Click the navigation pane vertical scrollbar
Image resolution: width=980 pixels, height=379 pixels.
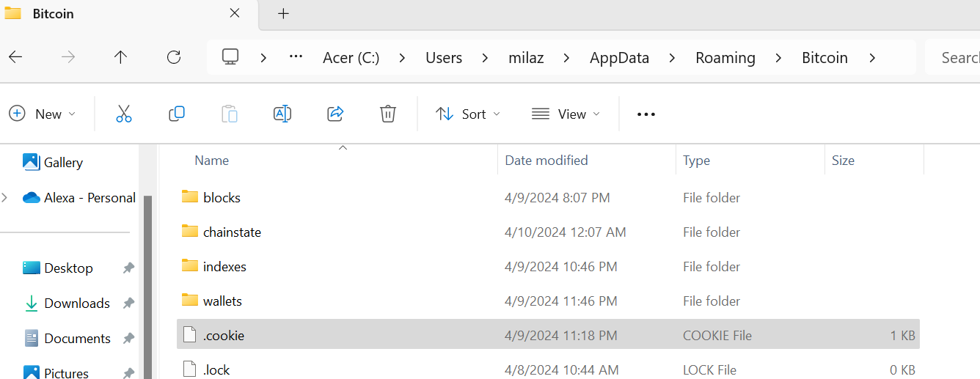point(147,287)
